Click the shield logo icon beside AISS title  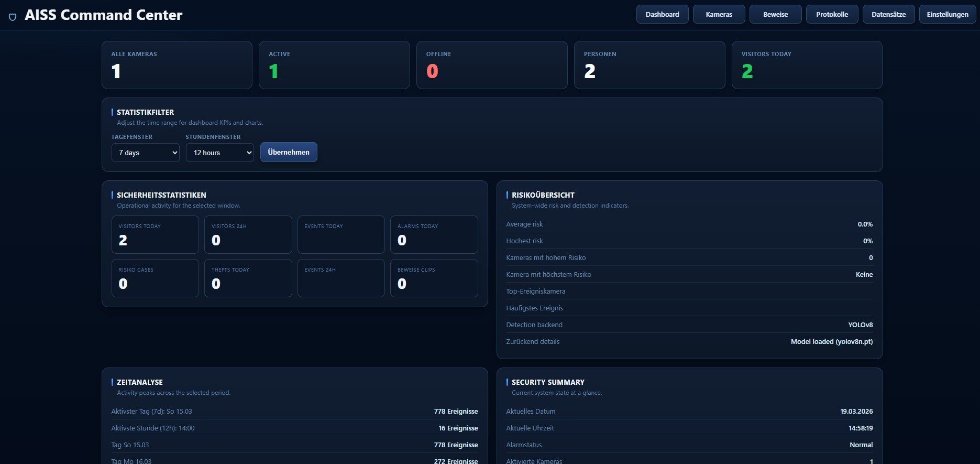click(x=13, y=17)
